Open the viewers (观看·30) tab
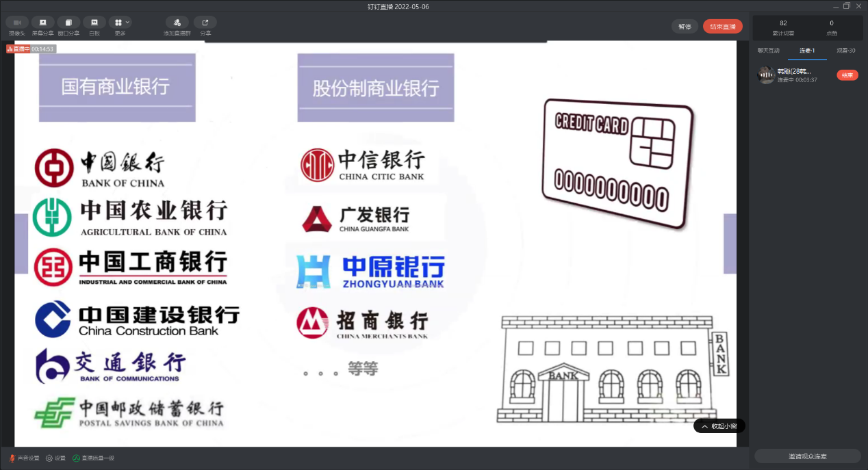868x470 pixels. click(x=845, y=51)
